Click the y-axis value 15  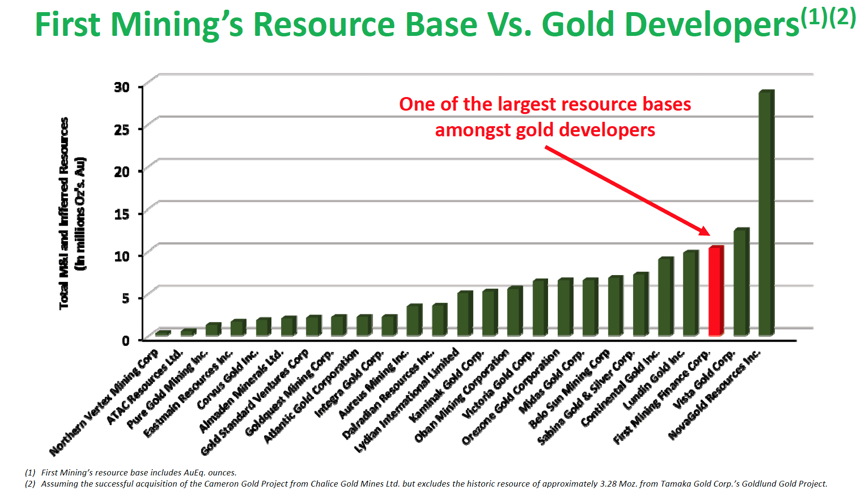pyautogui.click(x=122, y=214)
